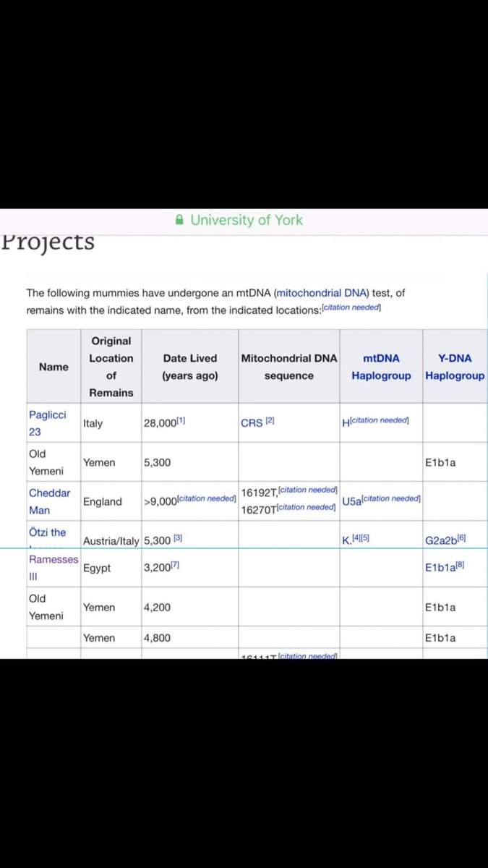Select 5,300 in the Old Yemeni row
The image size is (488, 868).
pyautogui.click(x=158, y=462)
